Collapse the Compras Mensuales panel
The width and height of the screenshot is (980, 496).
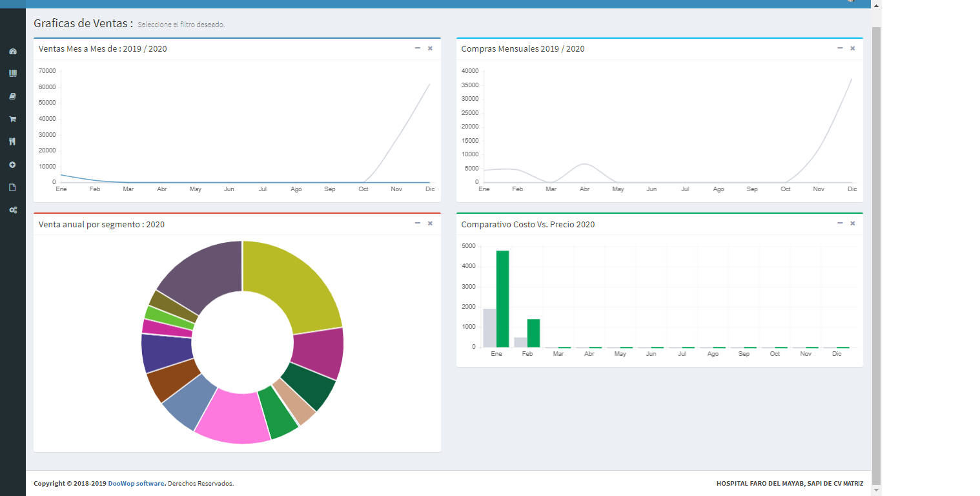click(x=840, y=48)
